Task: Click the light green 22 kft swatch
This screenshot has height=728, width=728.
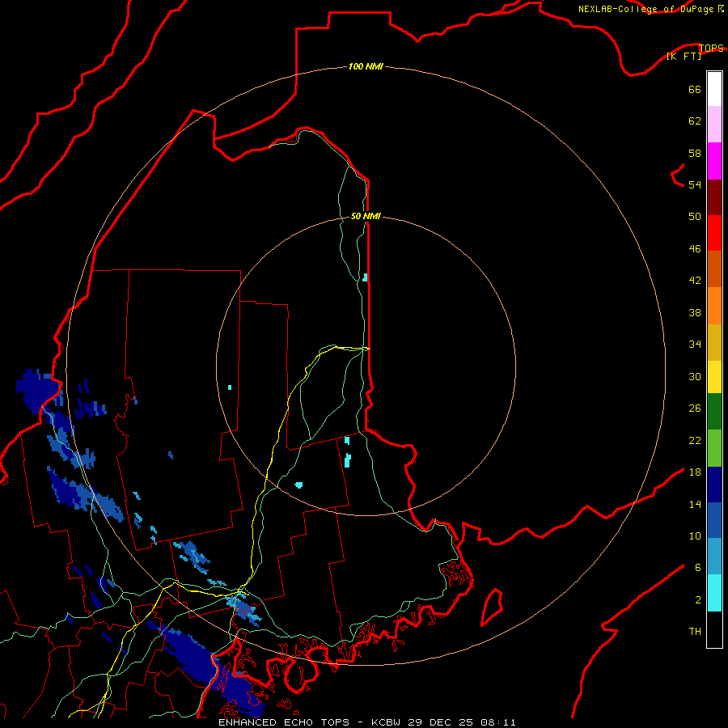Action: tap(714, 448)
